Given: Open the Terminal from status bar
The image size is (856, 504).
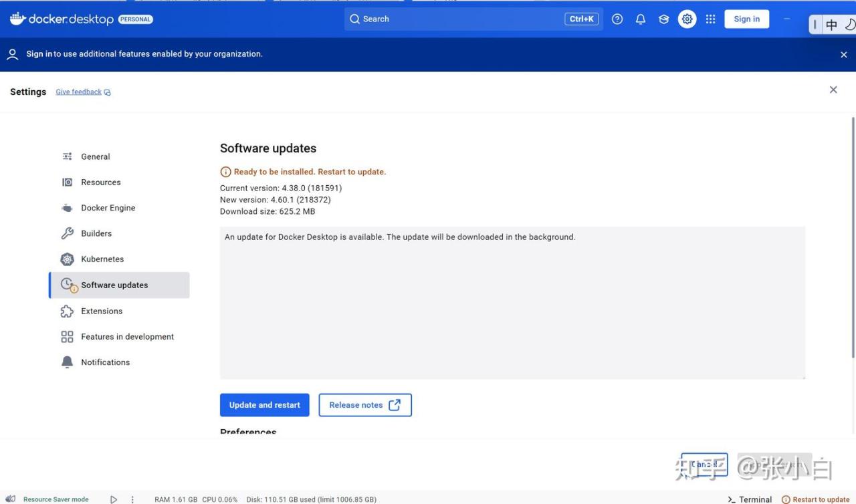Looking at the screenshot, I should tap(750, 499).
